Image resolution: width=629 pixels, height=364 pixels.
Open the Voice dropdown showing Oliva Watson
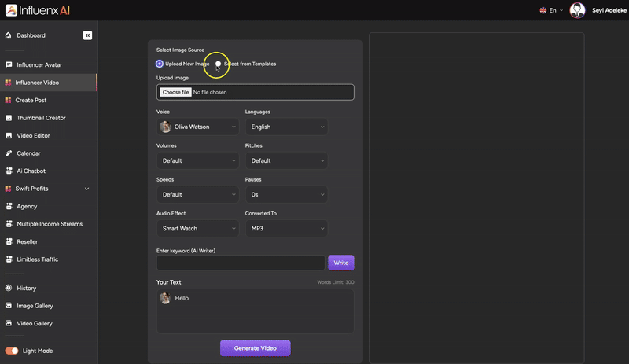197,127
